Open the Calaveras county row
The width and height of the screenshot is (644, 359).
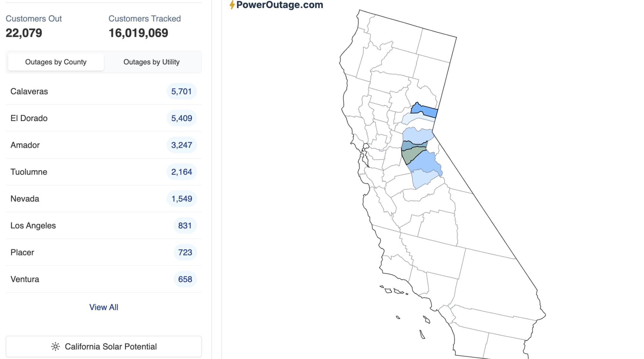pyautogui.click(x=29, y=91)
